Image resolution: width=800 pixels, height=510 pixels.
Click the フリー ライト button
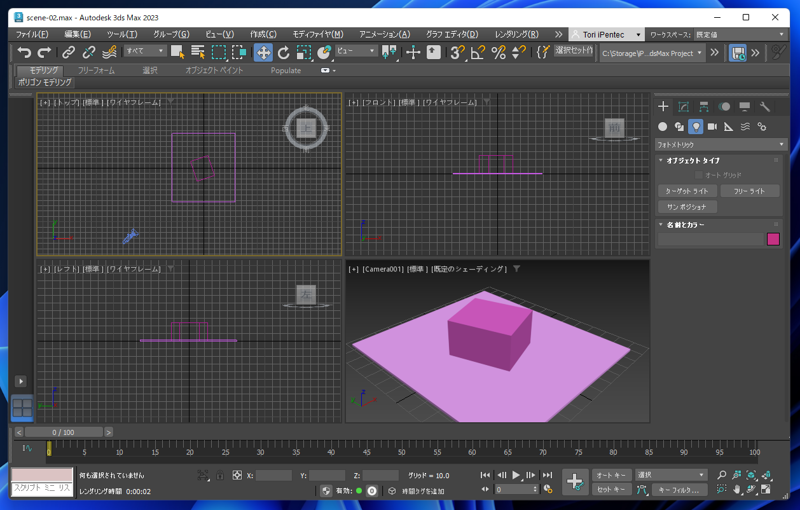click(x=749, y=191)
